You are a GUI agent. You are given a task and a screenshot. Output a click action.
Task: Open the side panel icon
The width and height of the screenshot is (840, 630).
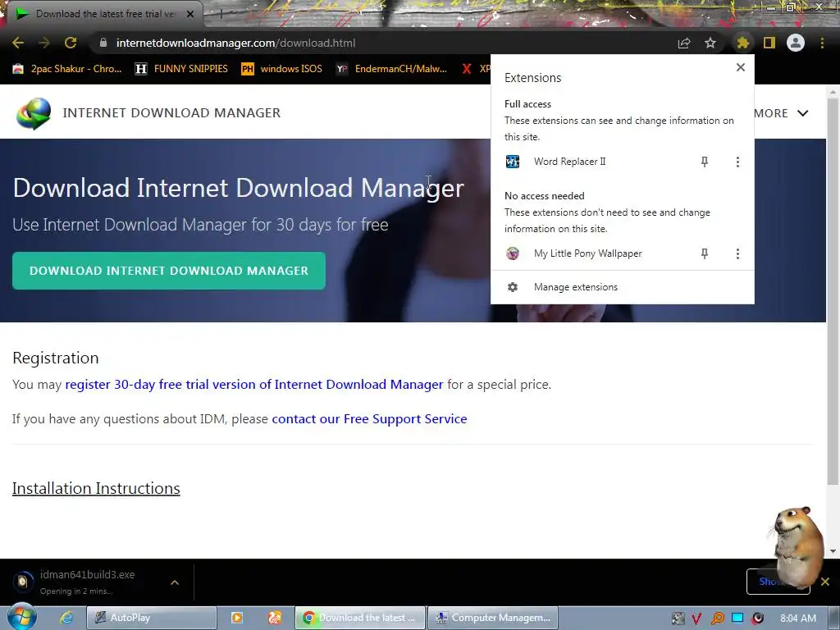tap(769, 43)
